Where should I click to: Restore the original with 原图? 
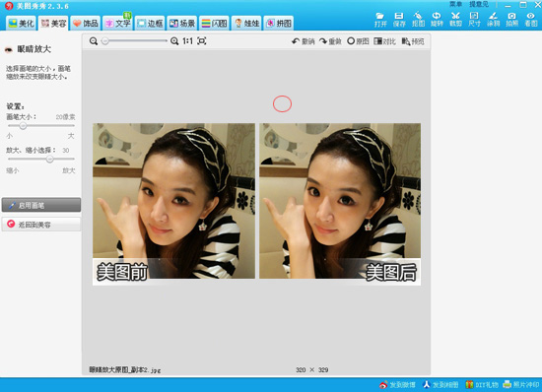[358, 41]
